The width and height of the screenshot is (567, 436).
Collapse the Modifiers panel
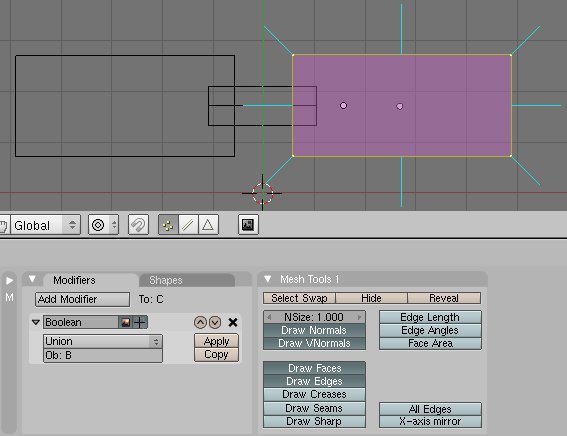pos(32,279)
